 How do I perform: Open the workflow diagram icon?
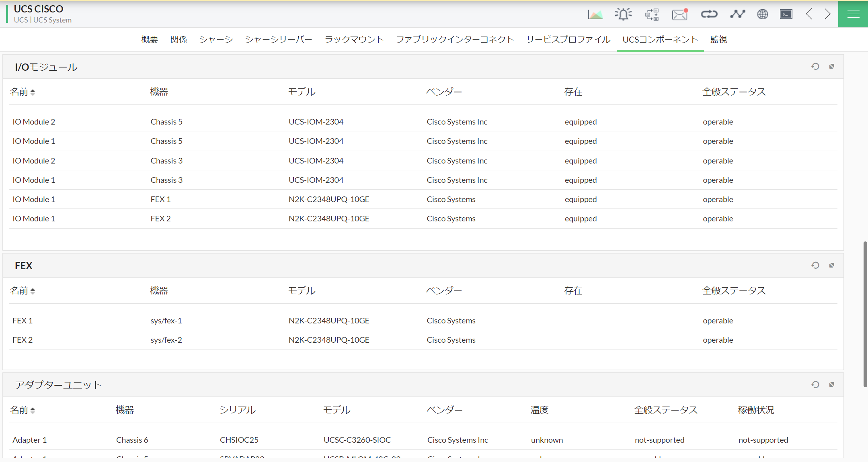point(652,14)
